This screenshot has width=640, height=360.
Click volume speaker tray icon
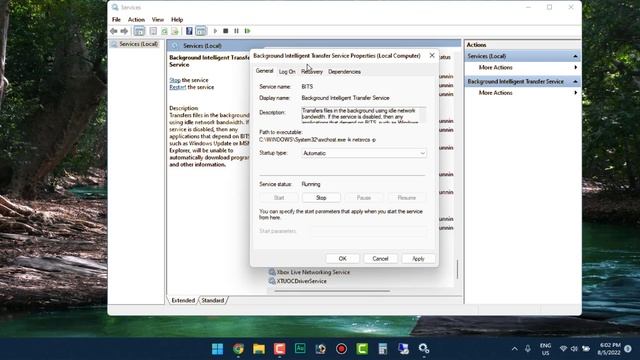pyautogui.click(x=574, y=349)
